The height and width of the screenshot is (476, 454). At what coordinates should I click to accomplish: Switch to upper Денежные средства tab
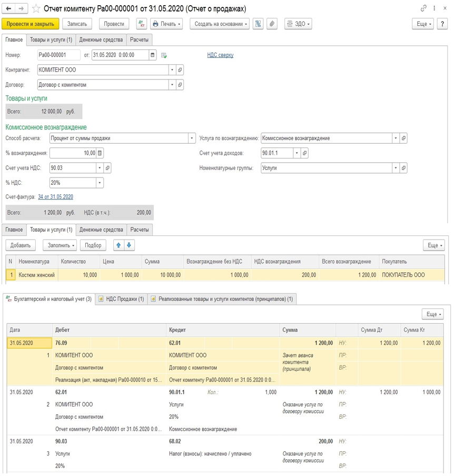point(101,40)
